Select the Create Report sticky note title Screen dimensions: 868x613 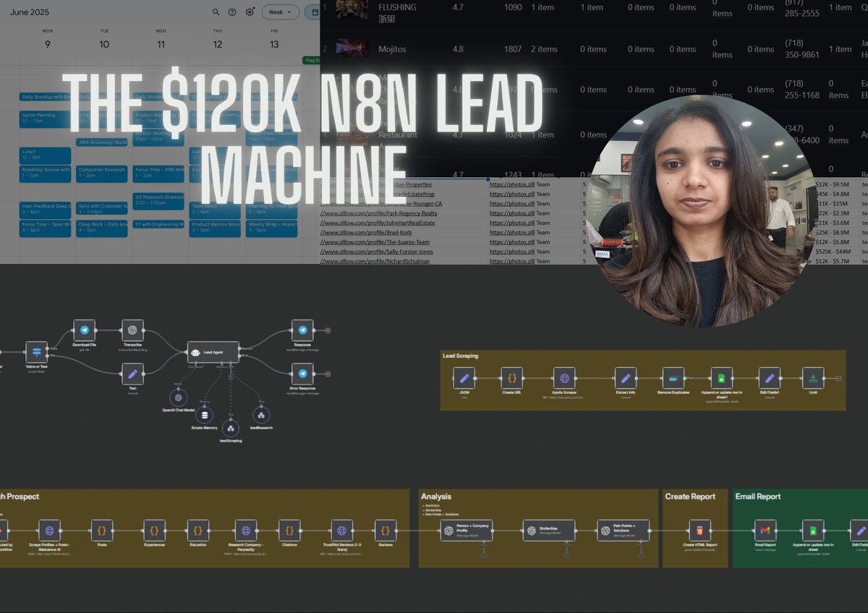pyautogui.click(x=690, y=497)
